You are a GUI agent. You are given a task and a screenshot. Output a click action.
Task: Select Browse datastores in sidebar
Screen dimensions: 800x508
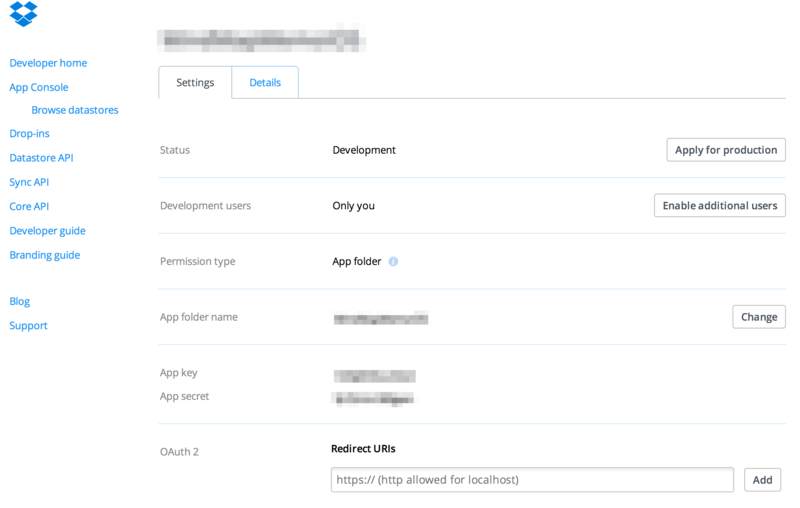click(x=75, y=110)
